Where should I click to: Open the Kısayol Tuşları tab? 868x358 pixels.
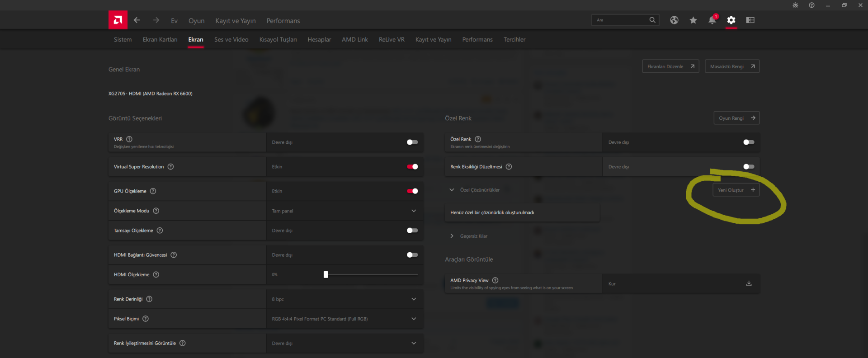coord(278,40)
